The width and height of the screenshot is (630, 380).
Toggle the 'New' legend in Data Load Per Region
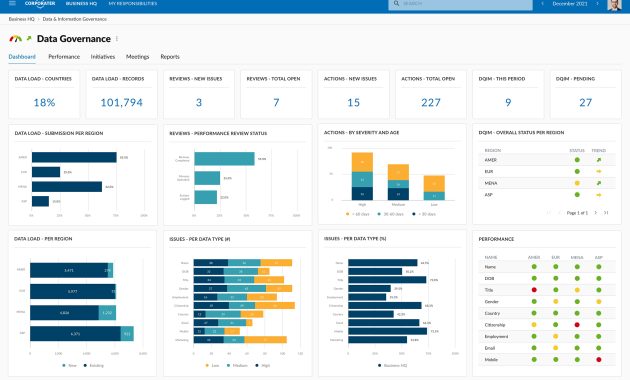point(70,366)
